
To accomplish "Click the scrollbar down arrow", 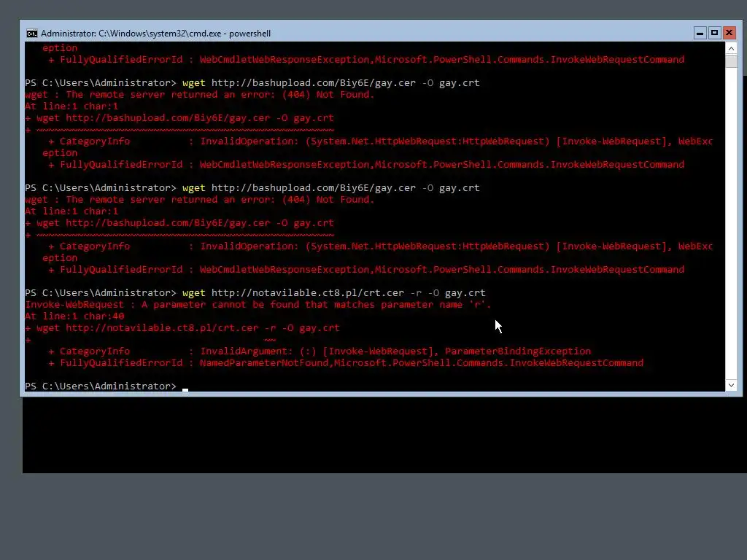I will click(731, 385).
